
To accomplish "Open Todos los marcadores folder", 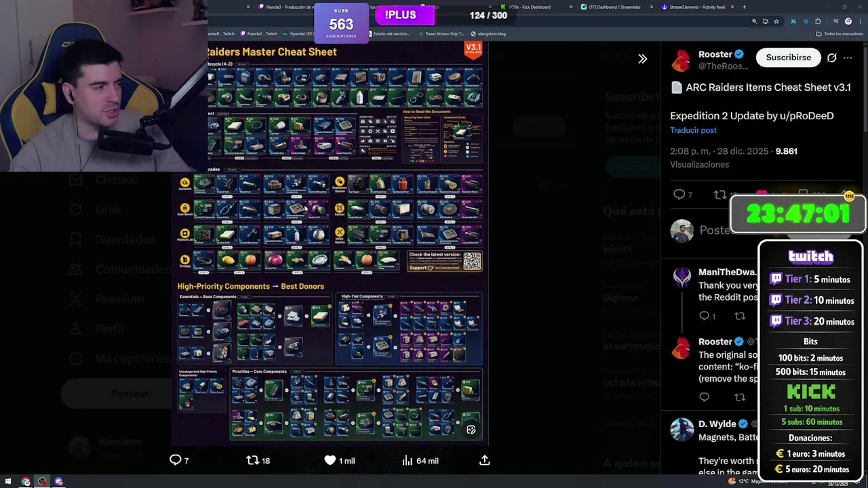I will (841, 34).
